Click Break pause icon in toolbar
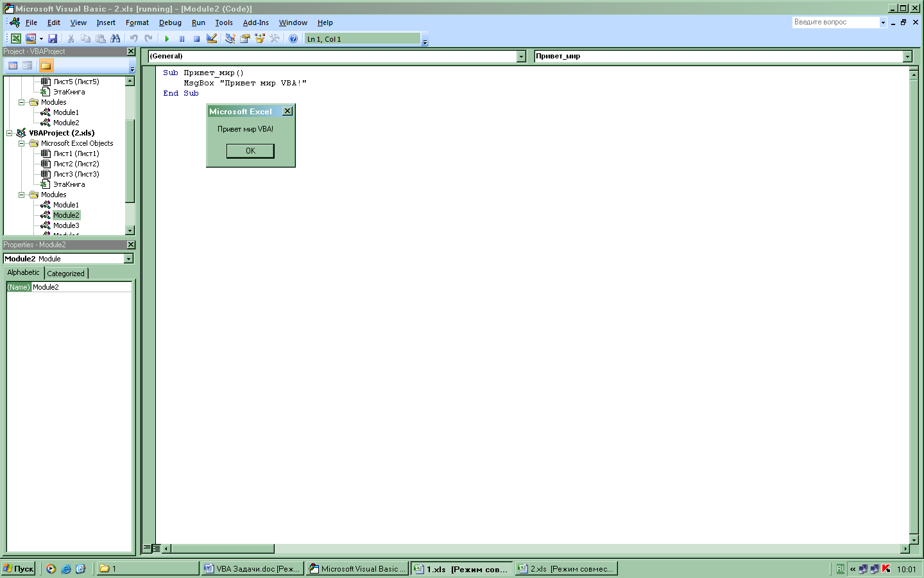The width and height of the screenshot is (924, 578). pos(182,39)
